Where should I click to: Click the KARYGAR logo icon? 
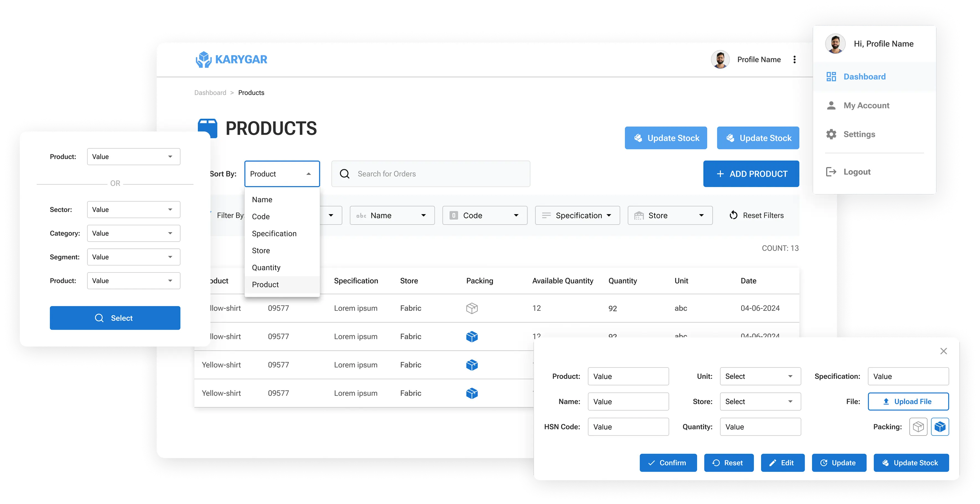[x=204, y=59]
